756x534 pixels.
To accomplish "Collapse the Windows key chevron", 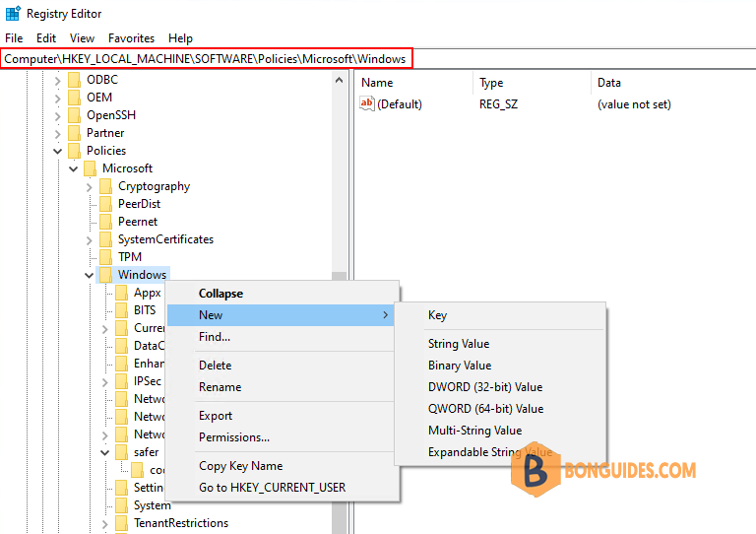I will click(x=90, y=276).
